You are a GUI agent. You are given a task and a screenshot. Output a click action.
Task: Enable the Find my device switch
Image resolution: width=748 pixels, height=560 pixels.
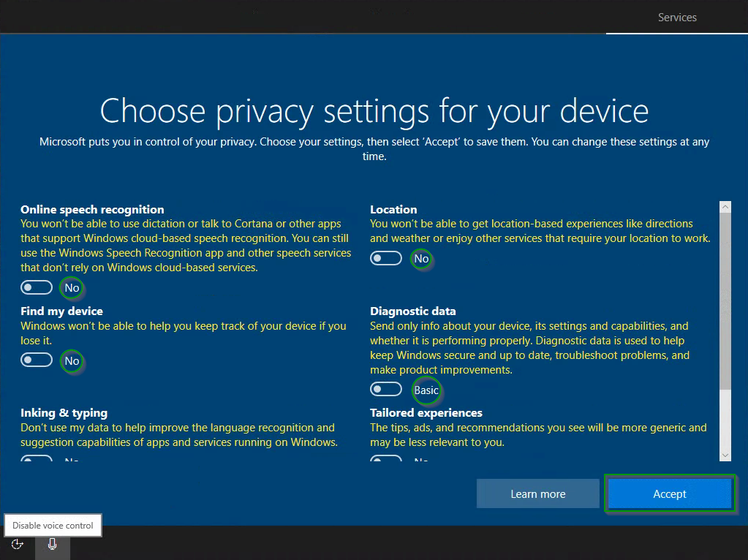pos(37,360)
